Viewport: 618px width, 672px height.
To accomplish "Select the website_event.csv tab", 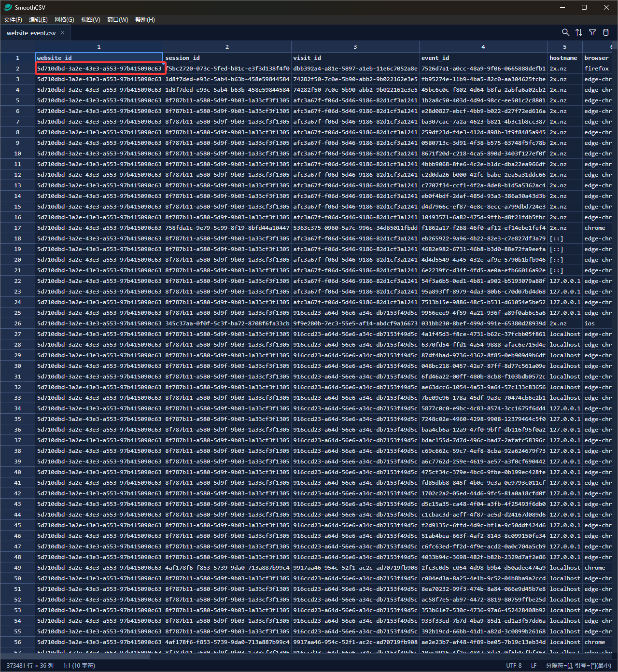I will click(x=31, y=33).
